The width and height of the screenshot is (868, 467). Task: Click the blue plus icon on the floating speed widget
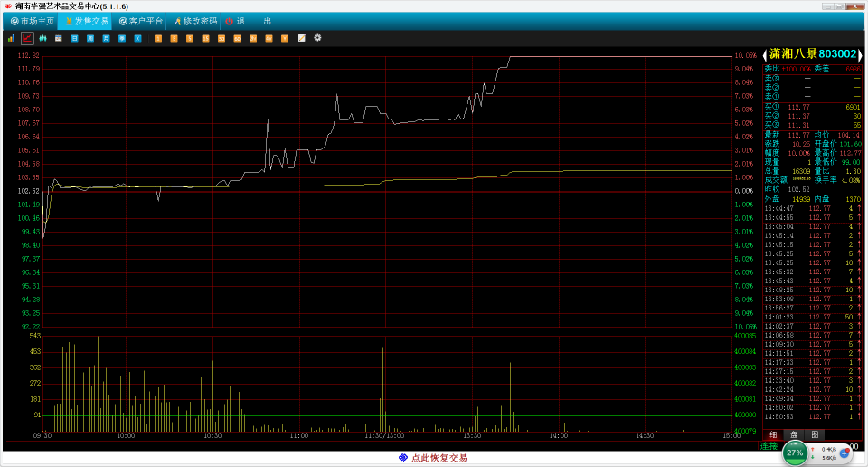(844, 453)
